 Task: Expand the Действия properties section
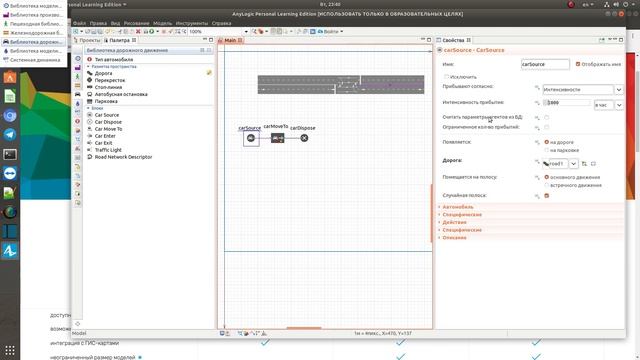coord(454,222)
